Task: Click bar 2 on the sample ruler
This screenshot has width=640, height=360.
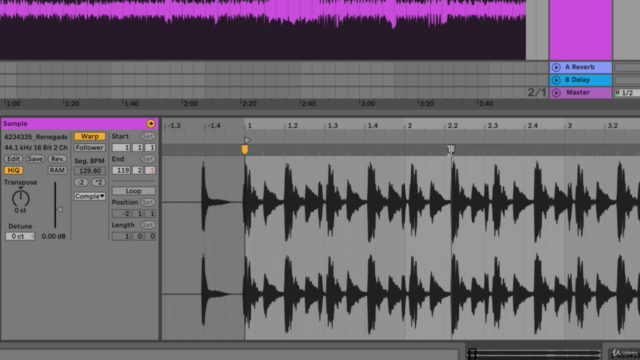Action: (409, 126)
